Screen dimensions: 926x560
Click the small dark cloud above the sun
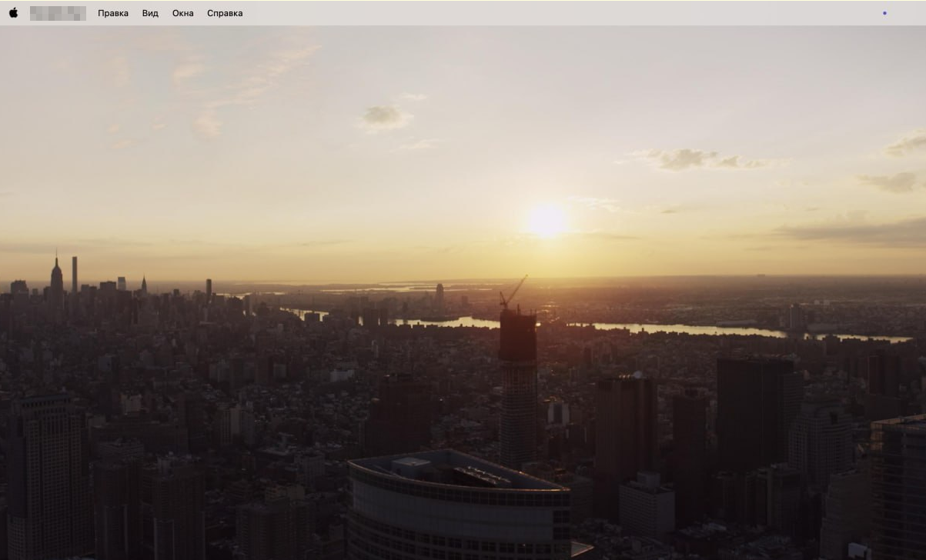(x=385, y=116)
